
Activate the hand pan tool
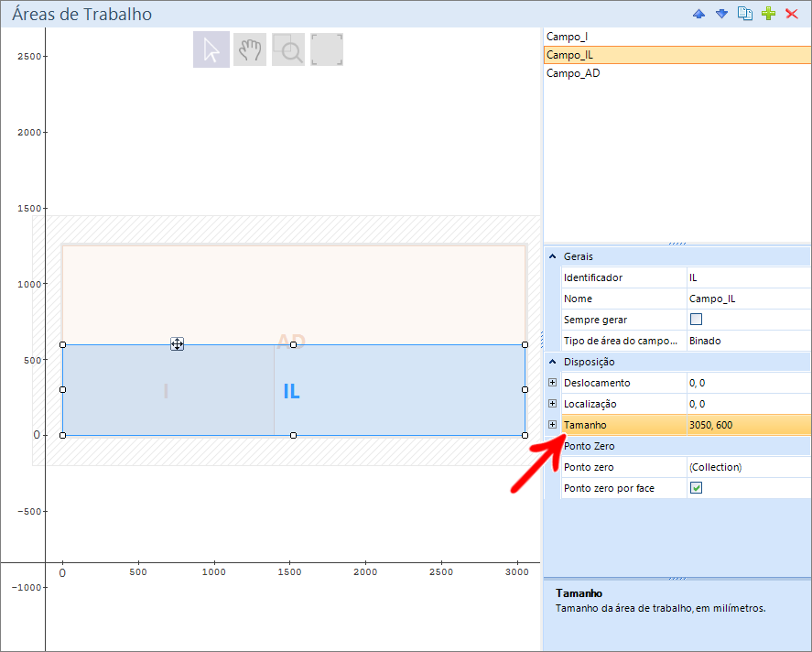pyautogui.click(x=250, y=49)
